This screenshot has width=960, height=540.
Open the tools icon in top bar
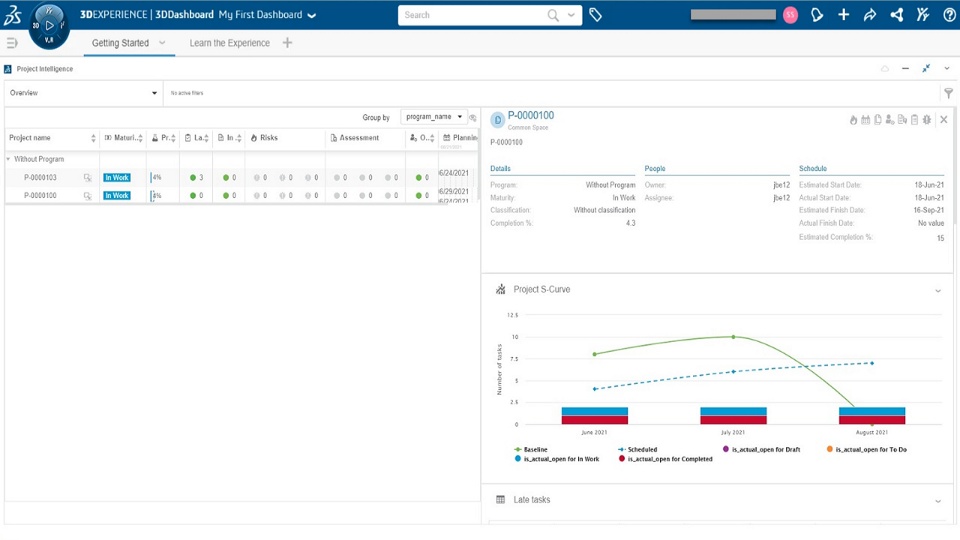coord(923,15)
